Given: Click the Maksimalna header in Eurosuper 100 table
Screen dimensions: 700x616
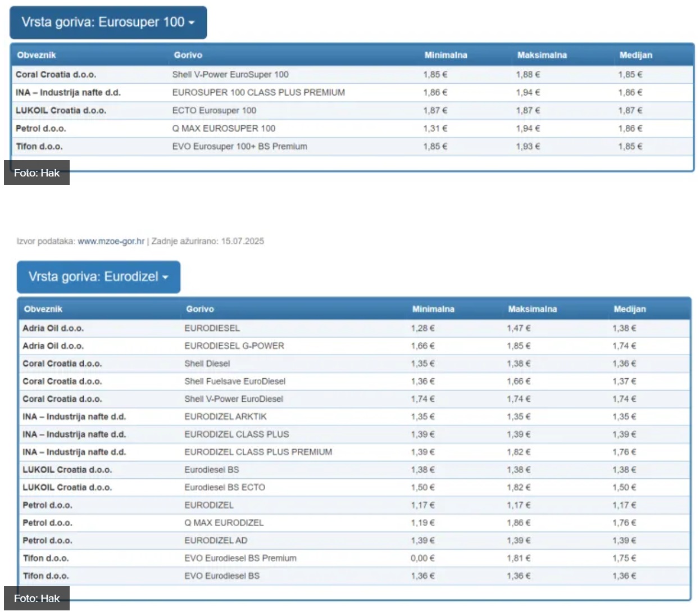Looking at the screenshot, I should (542, 55).
